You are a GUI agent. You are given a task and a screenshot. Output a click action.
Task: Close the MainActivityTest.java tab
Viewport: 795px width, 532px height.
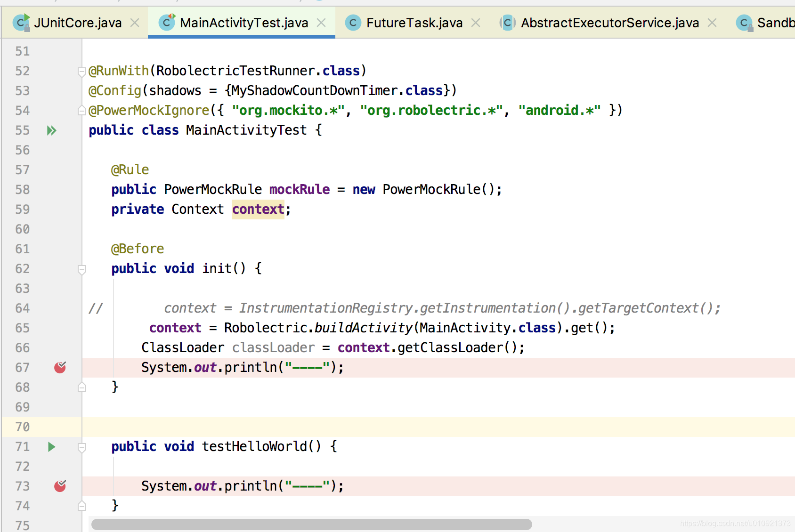coord(321,23)
